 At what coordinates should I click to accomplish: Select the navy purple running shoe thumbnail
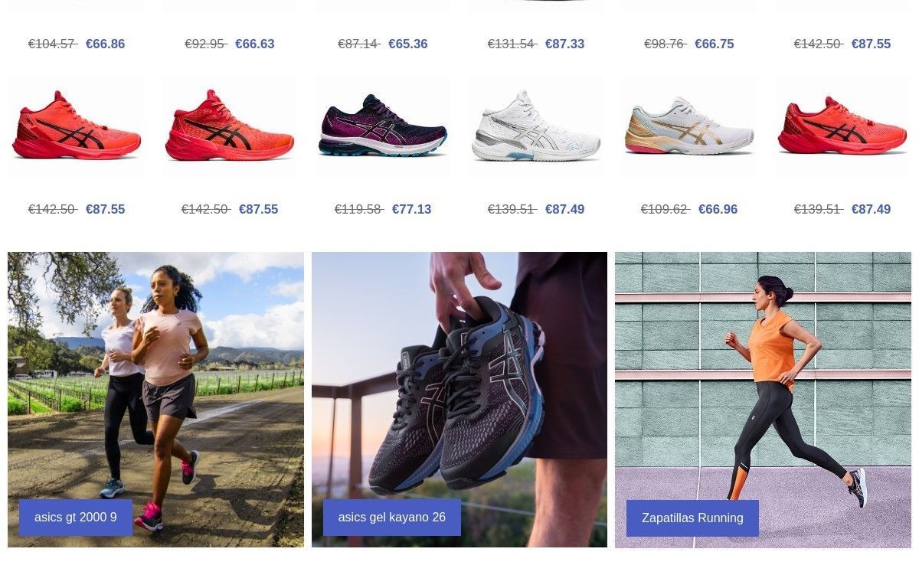383,126
